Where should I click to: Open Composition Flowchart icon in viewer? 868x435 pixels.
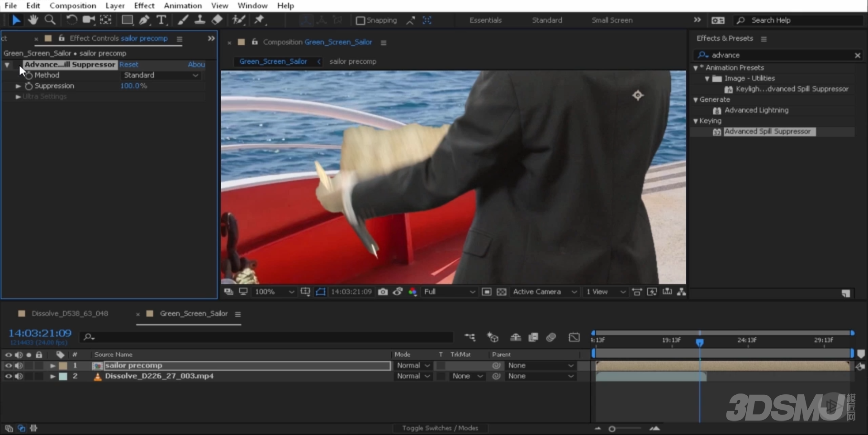point(682,292)
